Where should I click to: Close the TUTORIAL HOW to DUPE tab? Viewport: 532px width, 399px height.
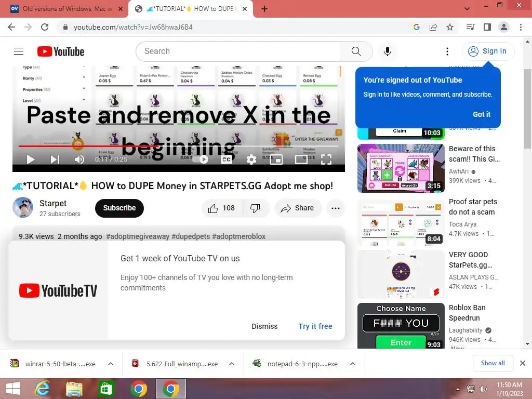point(244,9)
